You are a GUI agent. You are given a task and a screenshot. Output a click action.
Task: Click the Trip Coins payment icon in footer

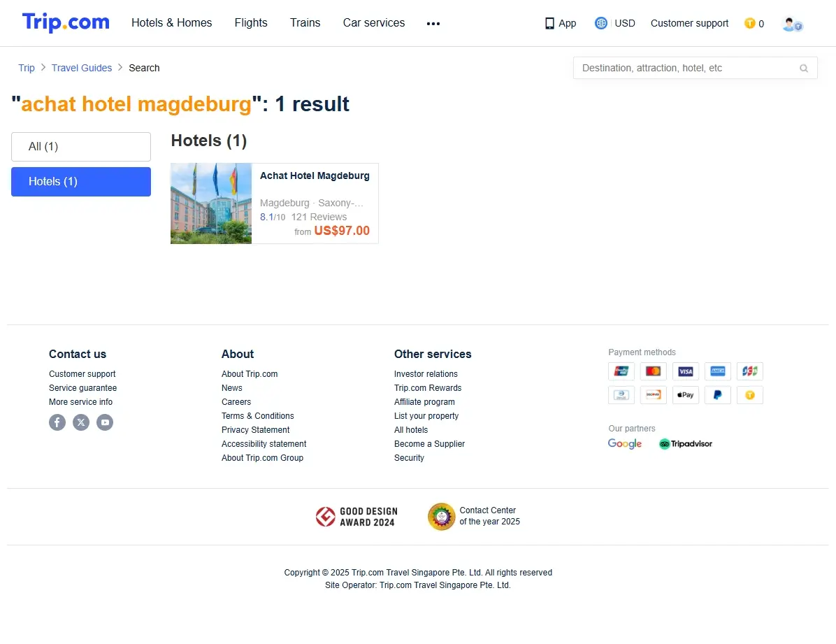tap(749, 395)
